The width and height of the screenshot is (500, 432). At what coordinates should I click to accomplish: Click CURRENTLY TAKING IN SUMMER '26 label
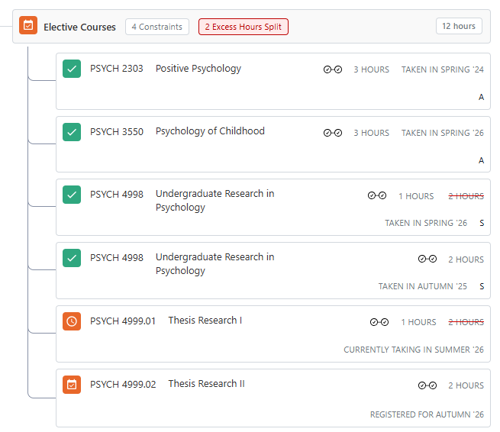[414, 350]
